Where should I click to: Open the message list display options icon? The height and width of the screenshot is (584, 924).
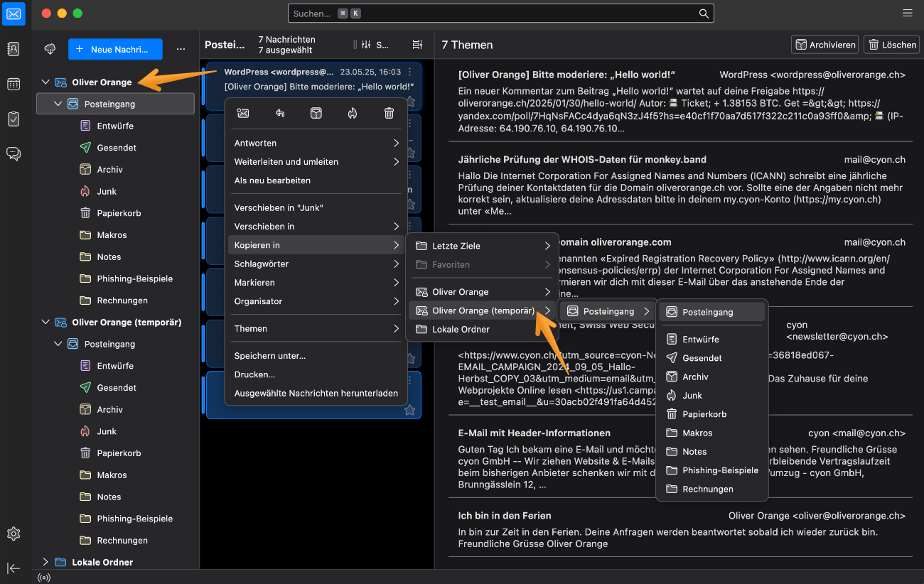click(x=417, y=45)
